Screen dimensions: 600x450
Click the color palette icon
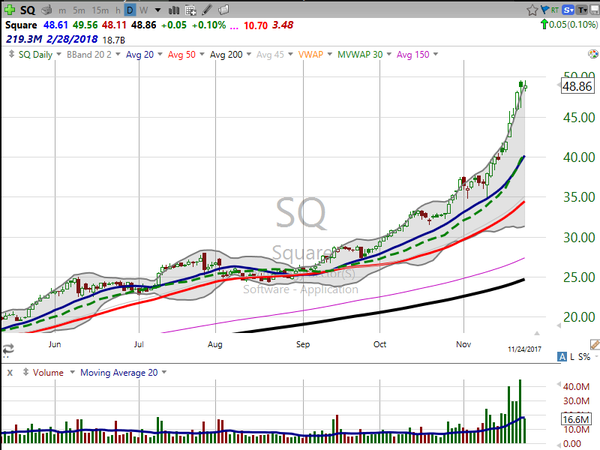click(593, 54)
